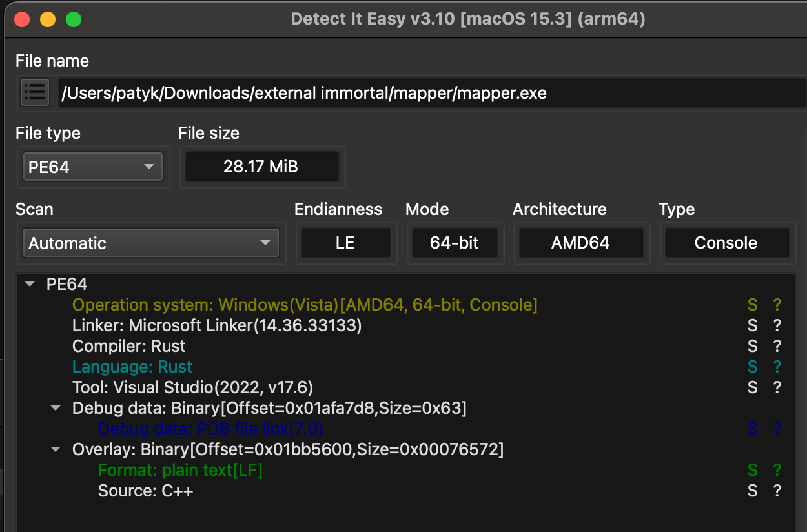Collapse the PE64 root tree node
This screenshot has height=532, width=807.
(x=30, y=284)
